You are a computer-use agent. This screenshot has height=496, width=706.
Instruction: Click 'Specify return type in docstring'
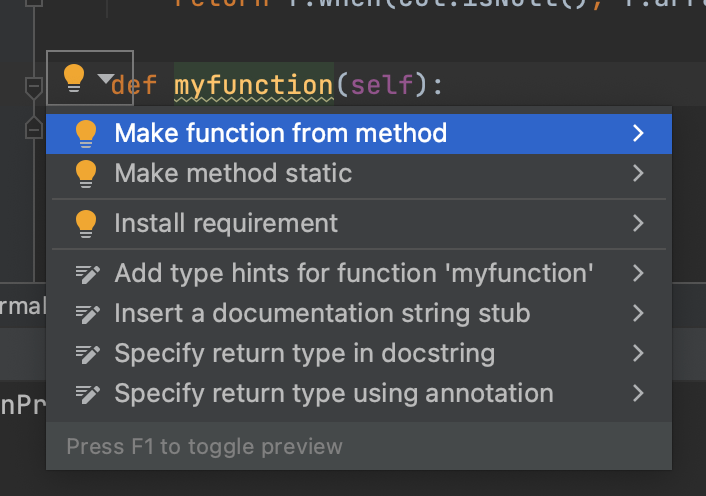(x=304, y=353)
